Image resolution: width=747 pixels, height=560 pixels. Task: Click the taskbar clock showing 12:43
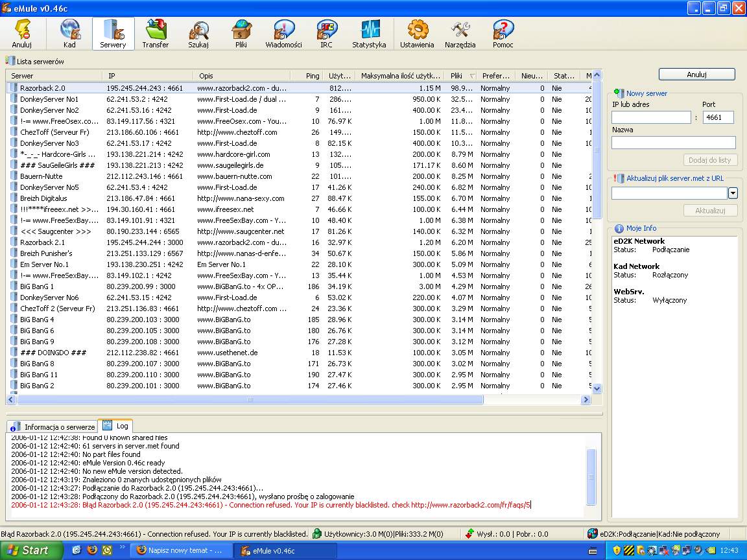coord(729,550)
